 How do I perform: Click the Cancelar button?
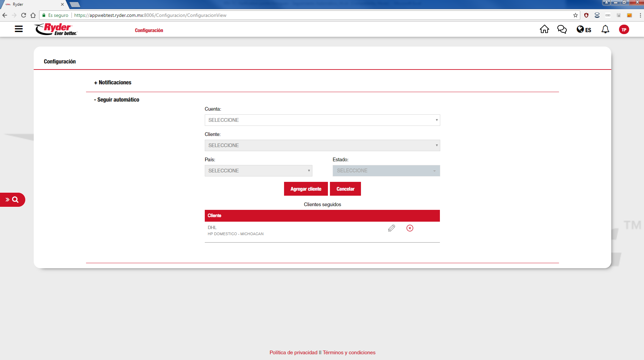pyautogui.click(x=345, y=189)
